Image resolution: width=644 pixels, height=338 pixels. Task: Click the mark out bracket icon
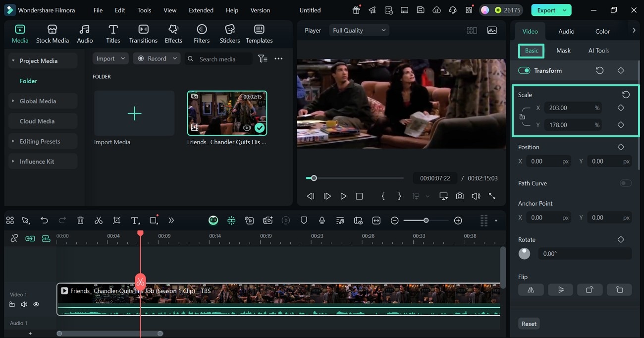pyautogui.click(x=399, y=196)
